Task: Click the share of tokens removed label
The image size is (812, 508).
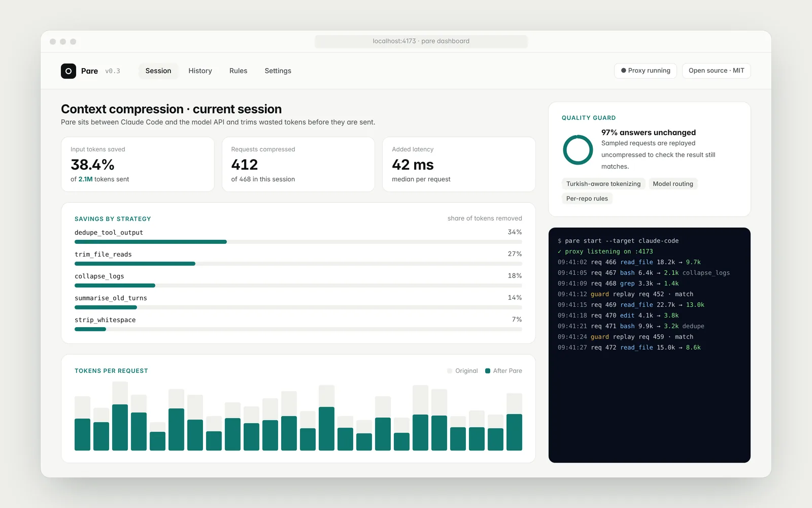Action: point(485,218)
